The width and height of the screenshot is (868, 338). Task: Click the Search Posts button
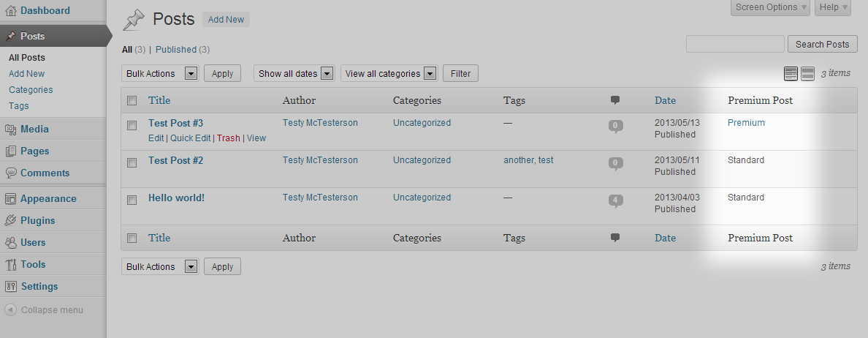[823, 45]
